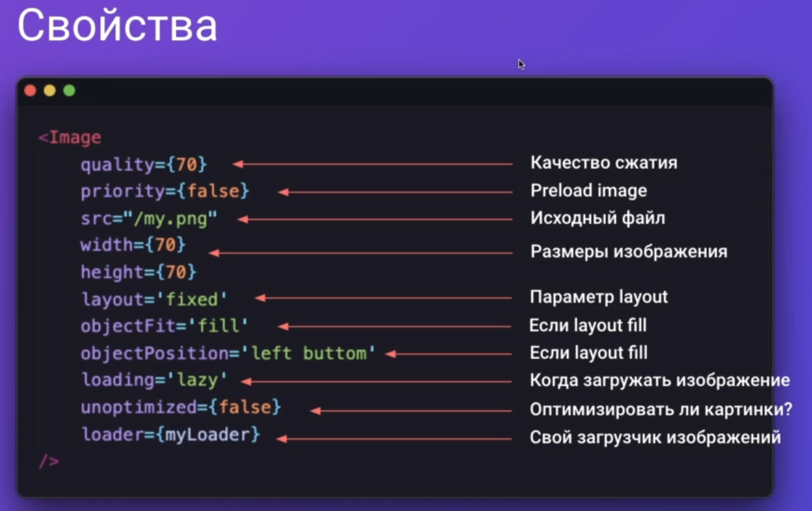Click the unoptimized={false} attribute
The image size is (812, 511).
(x=181, y=408)
